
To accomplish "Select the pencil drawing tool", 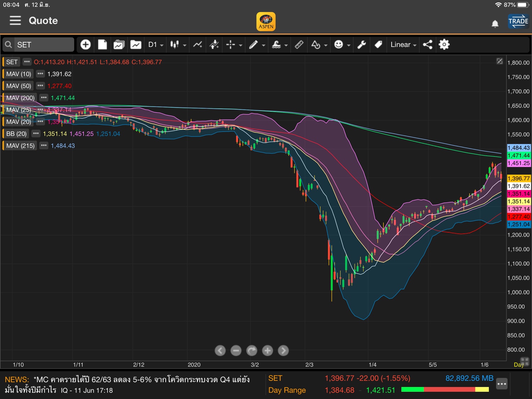I will click(x=253, y=45).
